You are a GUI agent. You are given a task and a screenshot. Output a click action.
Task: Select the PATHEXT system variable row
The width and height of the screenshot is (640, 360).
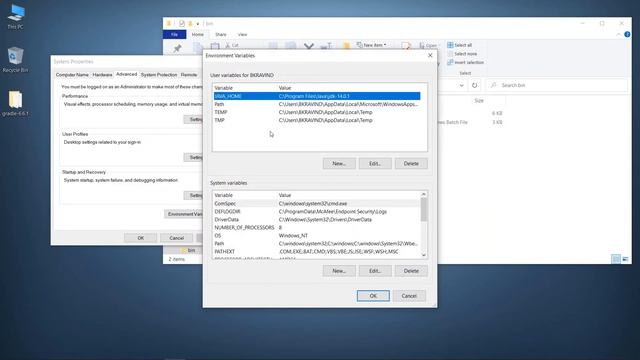pos(317,251)
